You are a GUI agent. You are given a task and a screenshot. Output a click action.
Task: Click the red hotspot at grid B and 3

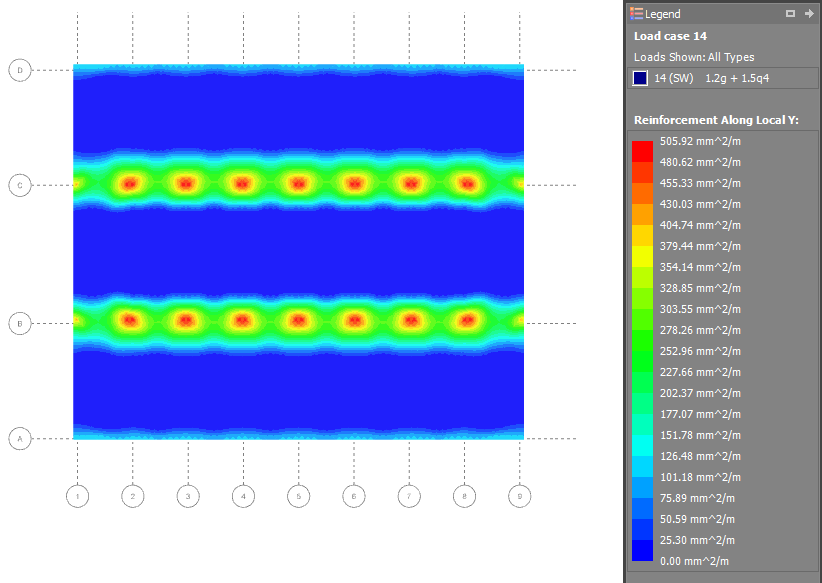pyautogui.click(x=186, y=319)
